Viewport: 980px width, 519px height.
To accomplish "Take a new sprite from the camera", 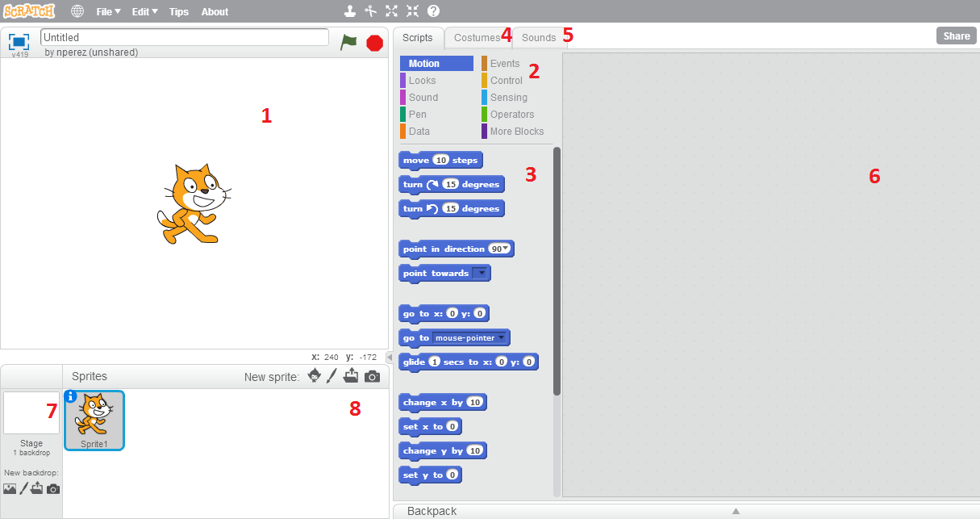I will point(372,377).
